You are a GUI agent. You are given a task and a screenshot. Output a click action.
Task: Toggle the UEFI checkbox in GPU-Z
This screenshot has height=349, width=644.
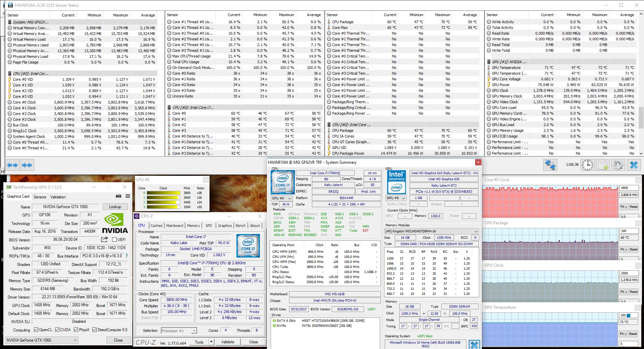114,240
